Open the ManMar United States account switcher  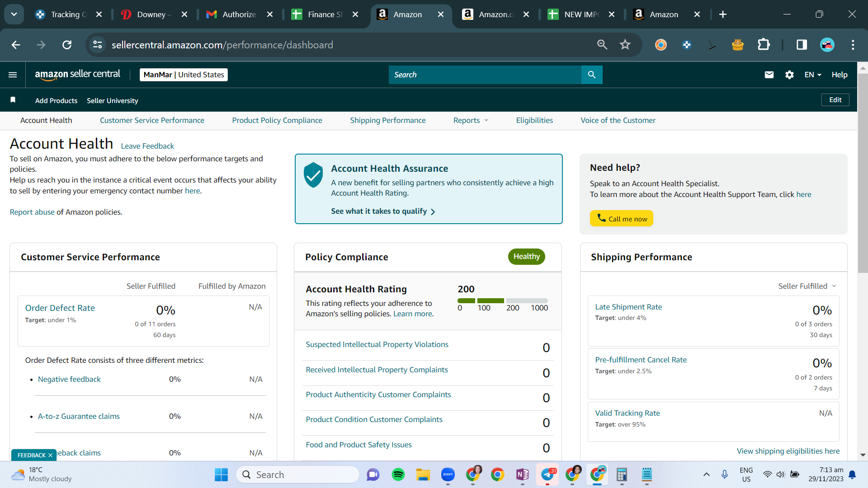[184, 75]
